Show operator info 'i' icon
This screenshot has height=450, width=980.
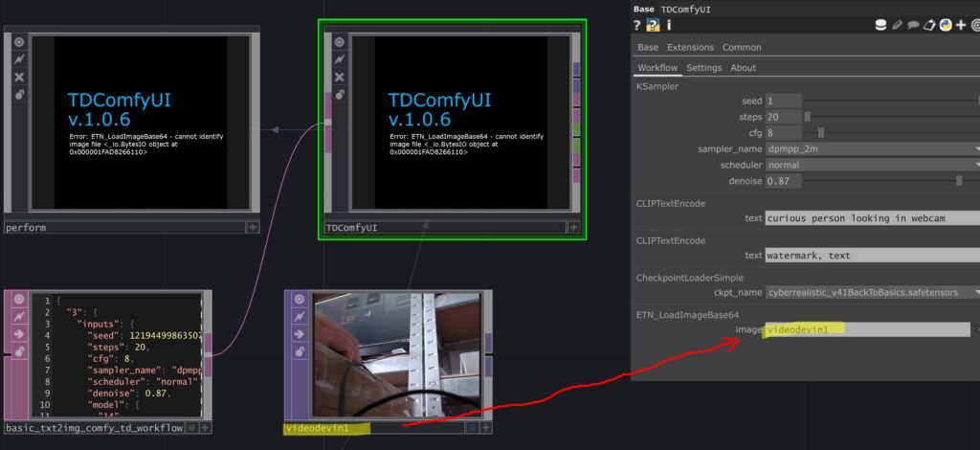[x=669, y=25]
